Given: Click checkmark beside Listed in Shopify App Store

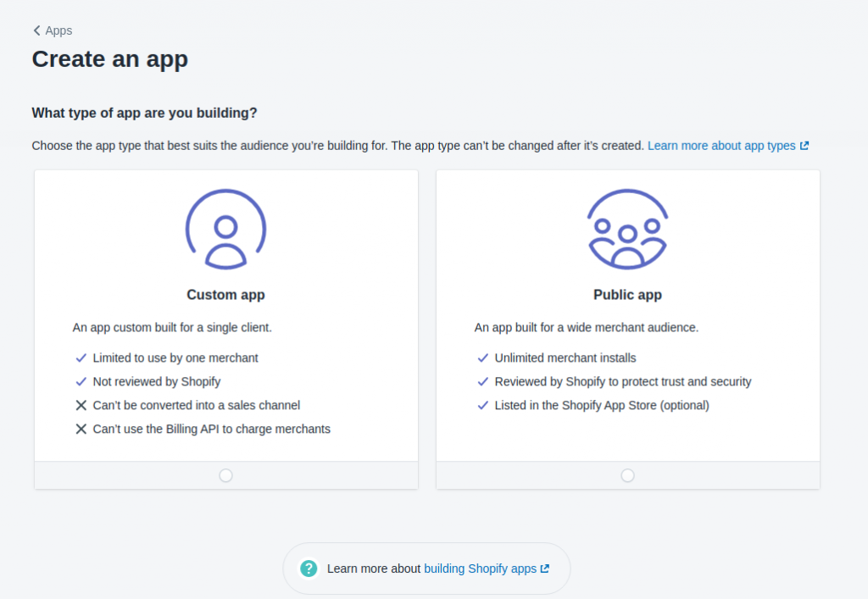Looking at the screenshot, I should pyautogui.click(x=482, y=406).
